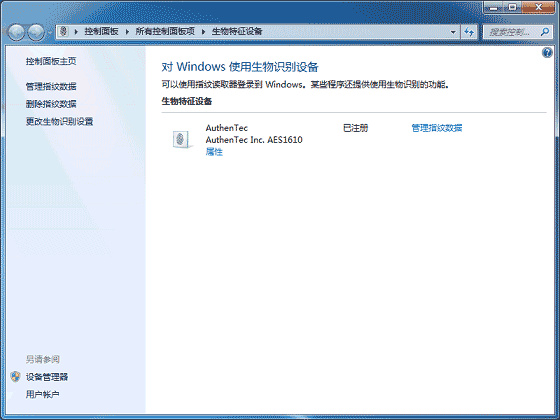560x420 pixels.
Task: Expand the arrow after 控制面板 breadcrumb
Action: pyautogui.click(x=127, y=32)
